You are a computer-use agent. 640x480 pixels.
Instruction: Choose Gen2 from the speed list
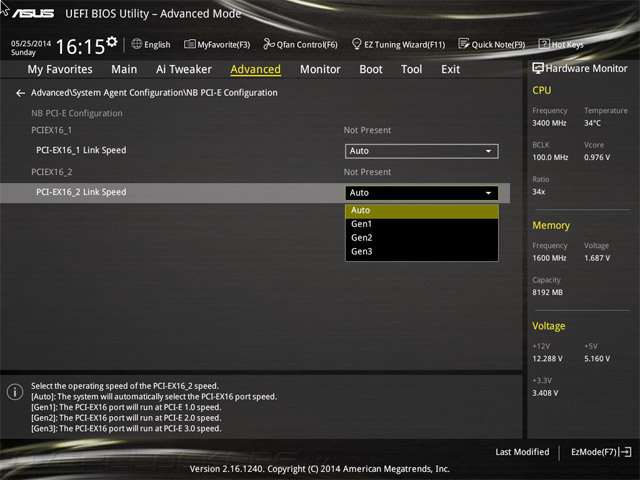422,238
